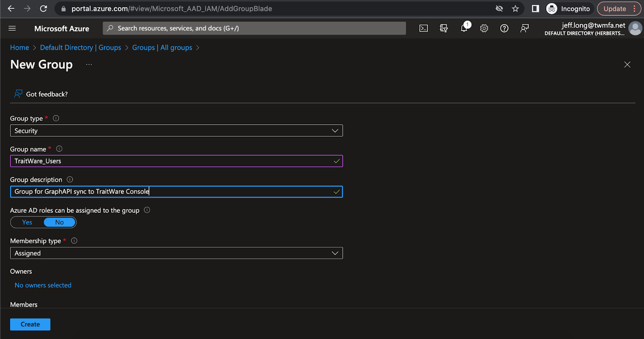Click the crossed-out eye tracking icon

tap(499, 8)
